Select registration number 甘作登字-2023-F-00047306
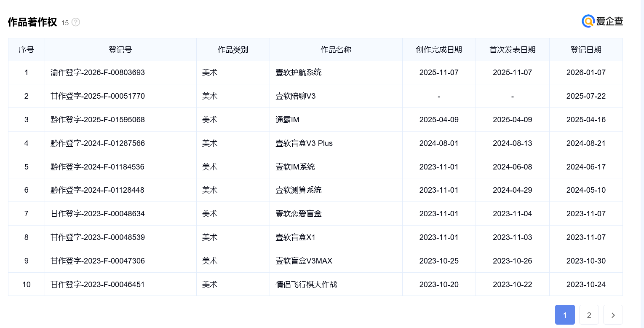Image resolution: width=644 pixels, height=328 pixels. (98, 261)
